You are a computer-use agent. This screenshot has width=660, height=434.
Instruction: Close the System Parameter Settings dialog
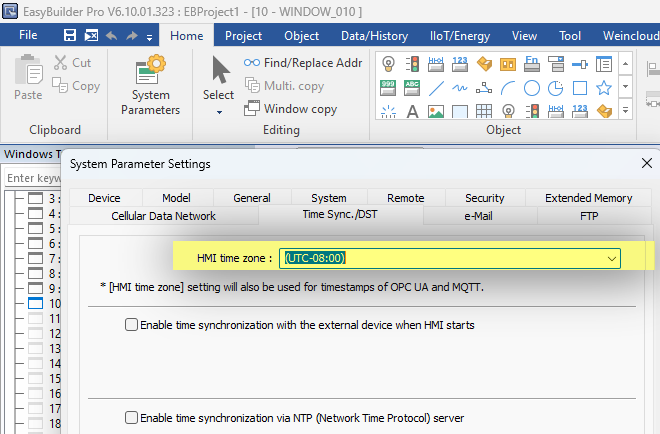647,163
